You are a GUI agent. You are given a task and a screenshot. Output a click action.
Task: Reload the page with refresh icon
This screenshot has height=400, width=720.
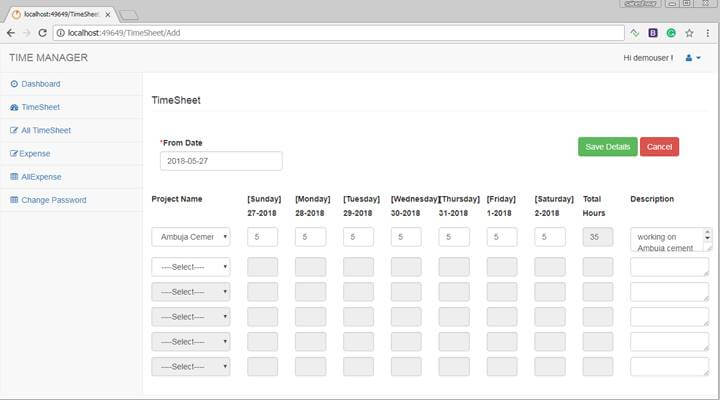42,33
